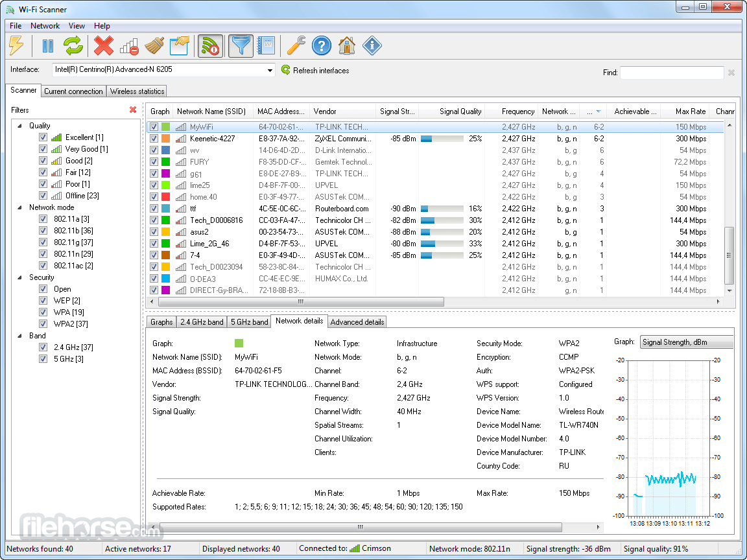Collapse the Band filter group
Image resolution: width=747 pixels, height=560 pixels.
point(20,336)
